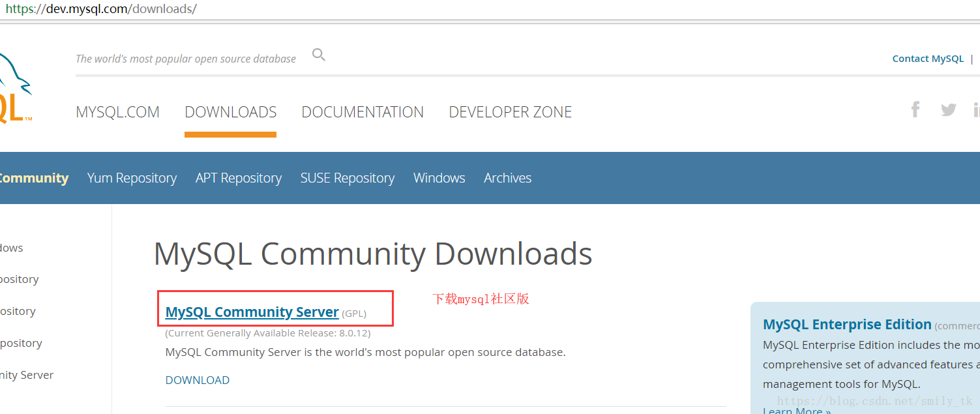This screenshot has width=980, height=414.
Task: Go to the DOCUMENTATION section
Action: coord(363,112)
